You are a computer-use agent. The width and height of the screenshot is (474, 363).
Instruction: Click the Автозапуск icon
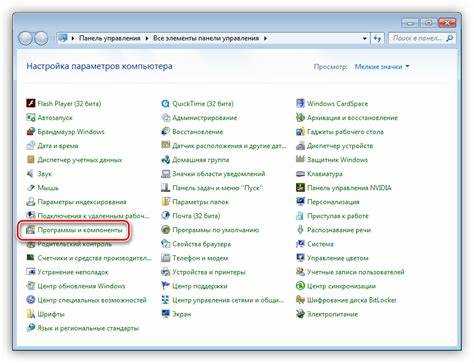pos(31,117)
